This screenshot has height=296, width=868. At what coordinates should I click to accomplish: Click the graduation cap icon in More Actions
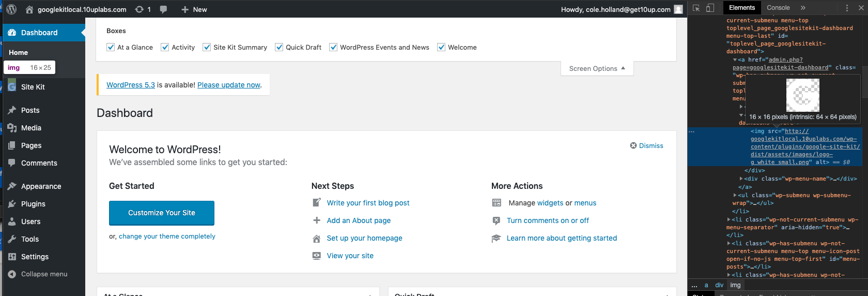click(x=496, y=238)
